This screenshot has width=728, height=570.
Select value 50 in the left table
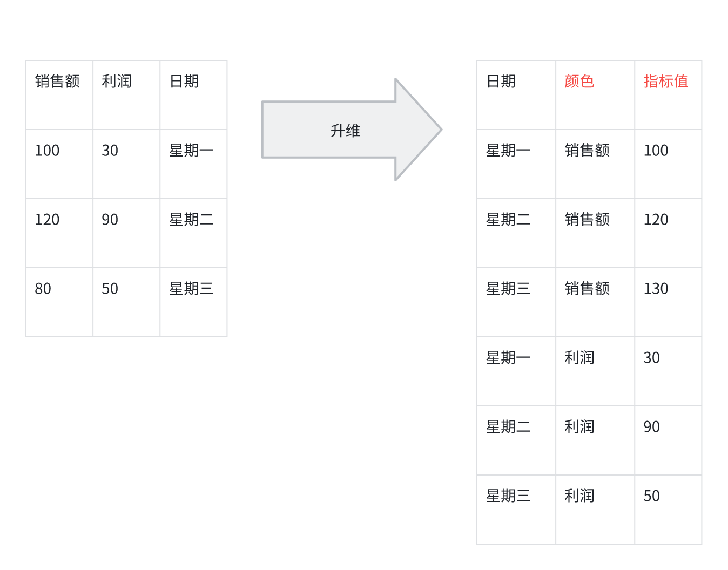click(x=110, y=289)
